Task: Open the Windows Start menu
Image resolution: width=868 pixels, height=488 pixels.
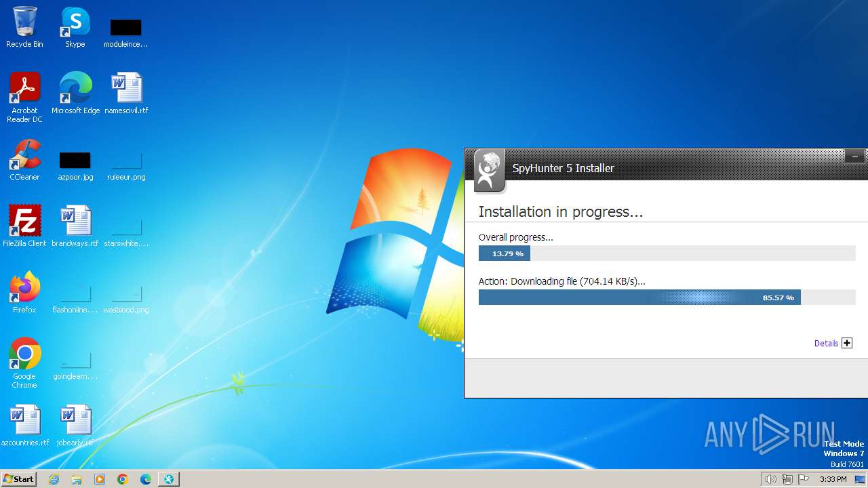Action: coord(18,479)
